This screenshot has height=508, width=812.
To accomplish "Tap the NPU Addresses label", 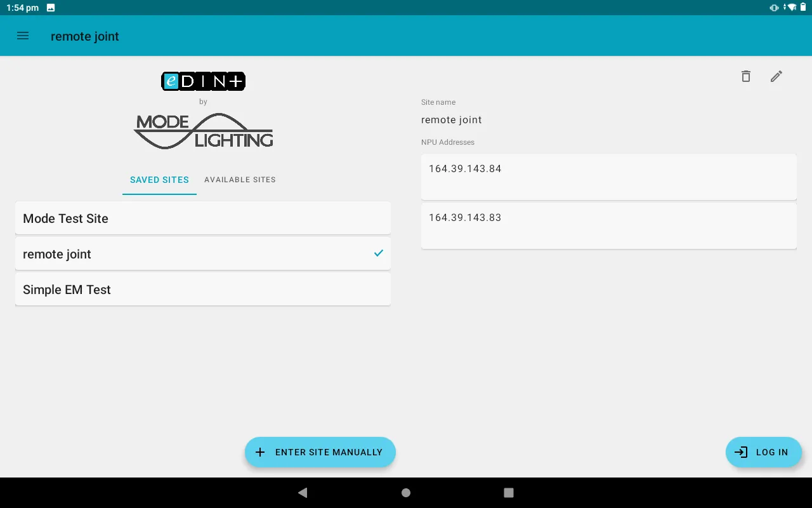I will 448,142.
